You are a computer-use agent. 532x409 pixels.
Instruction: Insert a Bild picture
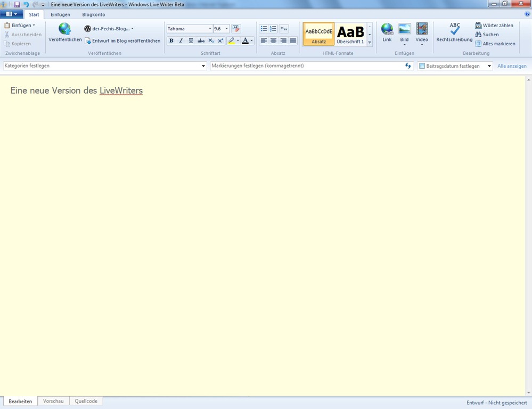point(404,34)
